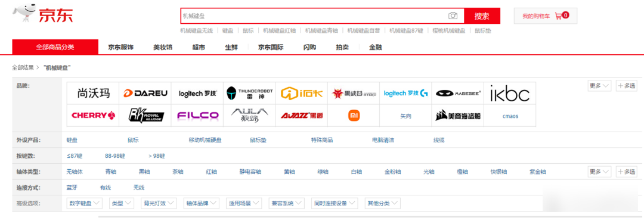Choose the Xiaomi MI brand logo
This screenshot has width=644, height=218.
tap(354, 116)
